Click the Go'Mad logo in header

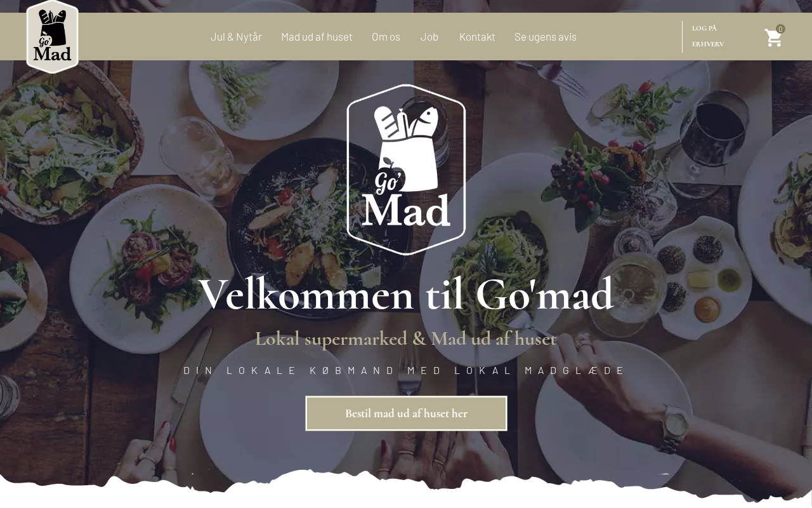click(53, 37)
